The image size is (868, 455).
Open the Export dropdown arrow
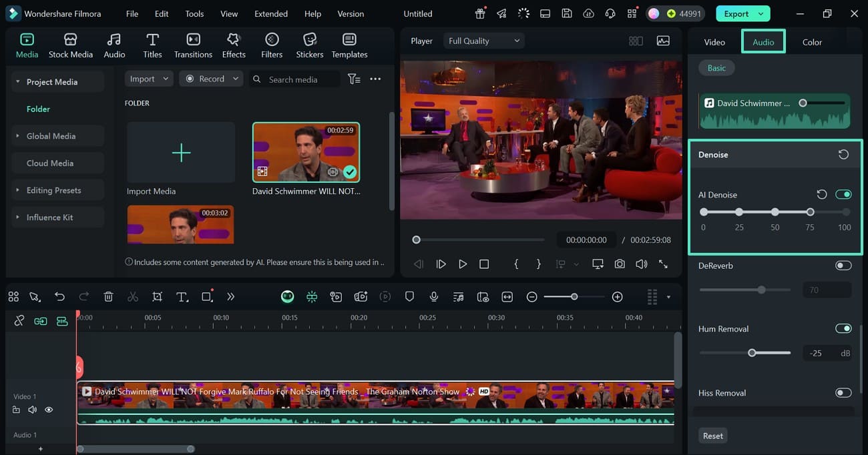[x=761, y=13]
